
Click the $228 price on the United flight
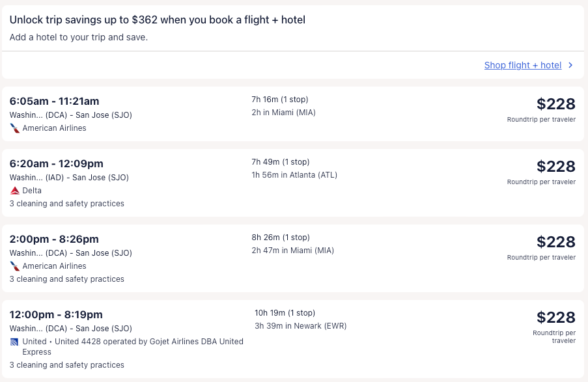555,318
